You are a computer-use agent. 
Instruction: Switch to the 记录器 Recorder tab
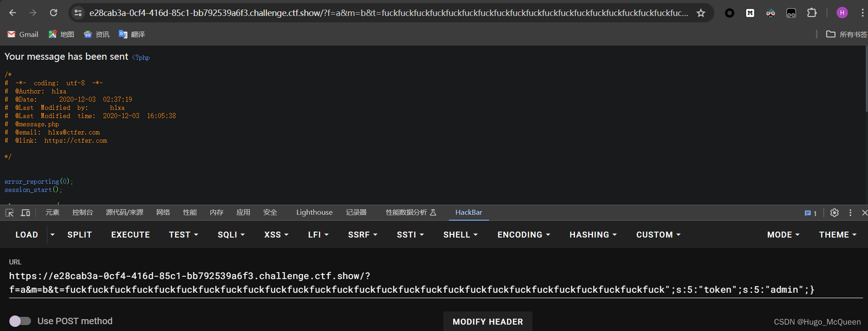coord(356,212)
